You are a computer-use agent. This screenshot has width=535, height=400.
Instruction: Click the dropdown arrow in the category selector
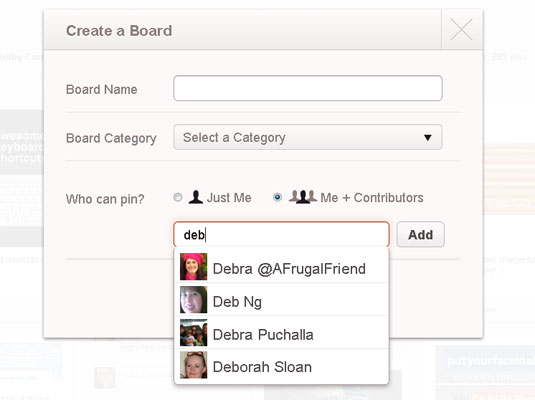coord(428,138)
